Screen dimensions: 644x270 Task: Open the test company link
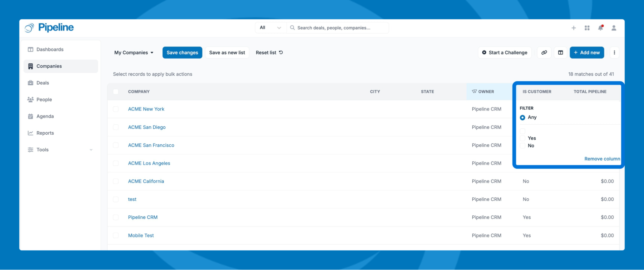click(x=132, y=199)
